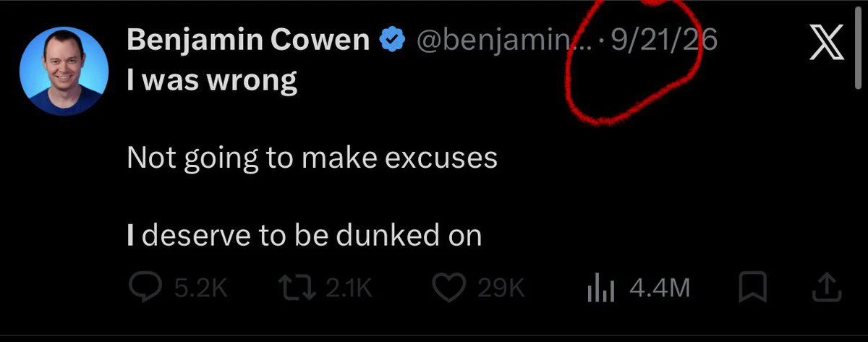Viewport: 868px width, 342px height.
Task: Select the "I was wrong" bold text line
Action: point(212,80)
